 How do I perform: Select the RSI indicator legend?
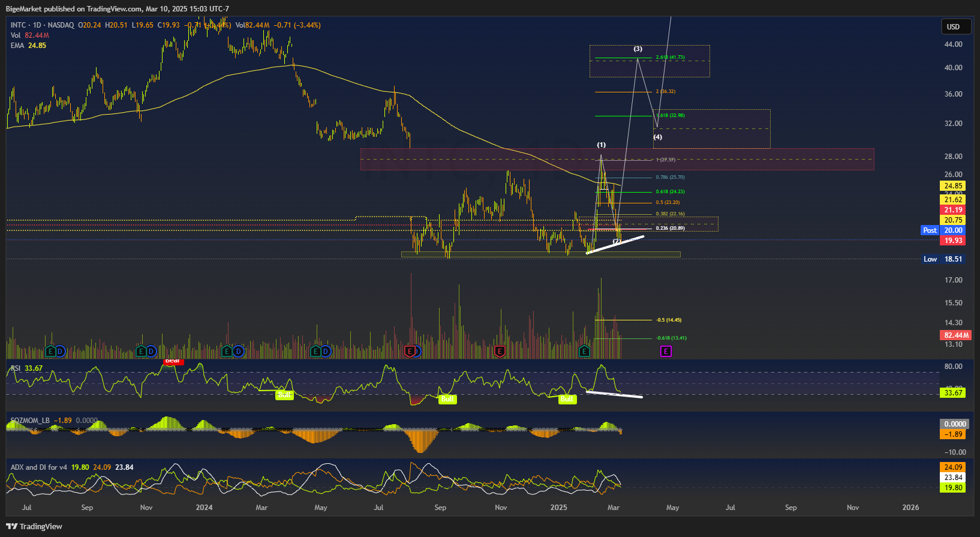tap(26, 368)
